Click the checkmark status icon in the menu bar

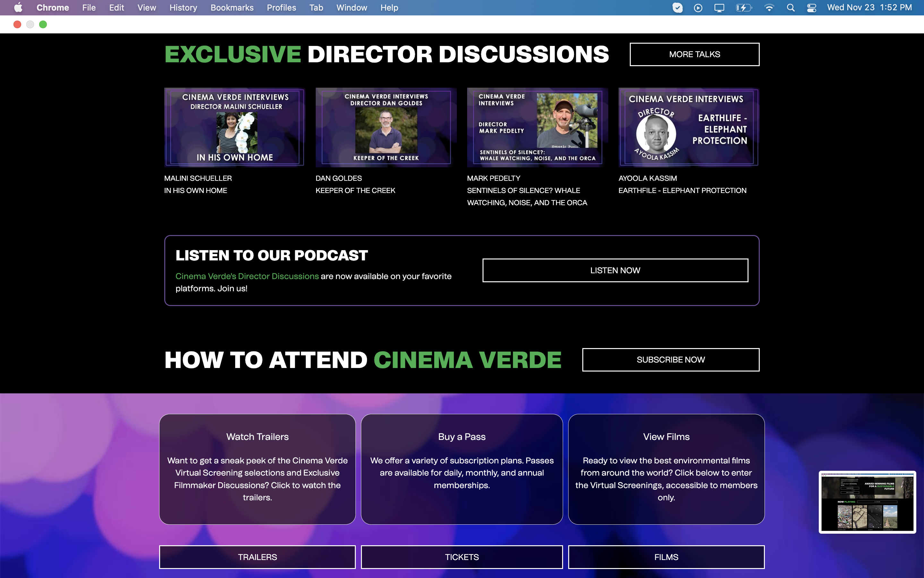pyautogui.click(x=677, y=8)
